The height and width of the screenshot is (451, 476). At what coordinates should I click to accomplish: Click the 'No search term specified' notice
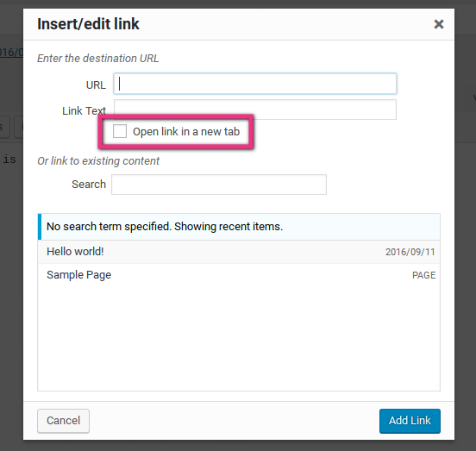(239, 227)
